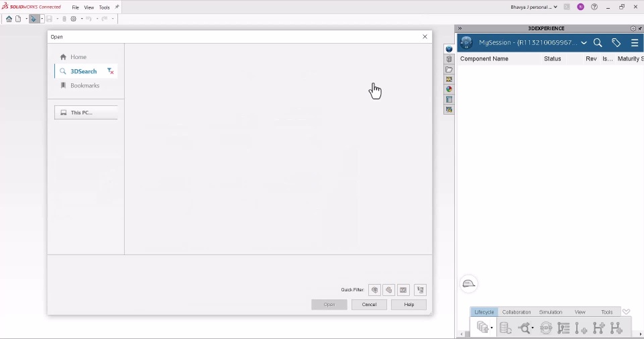
Task: Open the 3DEXPERIENCE globe task pane tab
Action: click(449, 49)
